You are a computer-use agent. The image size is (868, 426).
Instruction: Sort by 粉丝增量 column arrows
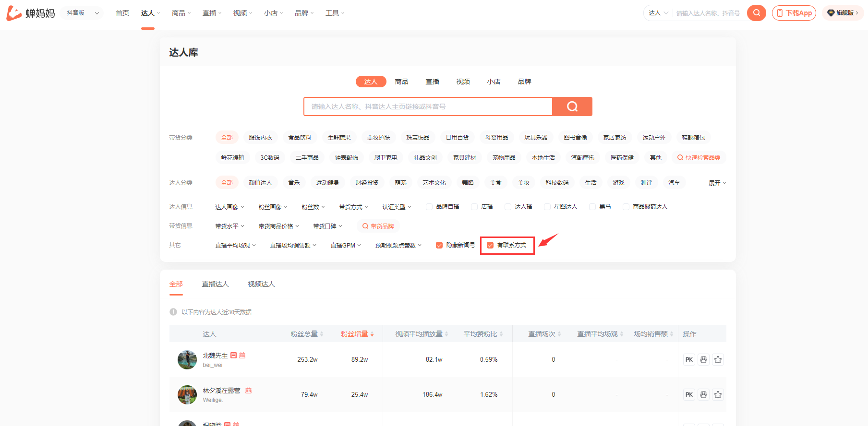tap(372, 334)
